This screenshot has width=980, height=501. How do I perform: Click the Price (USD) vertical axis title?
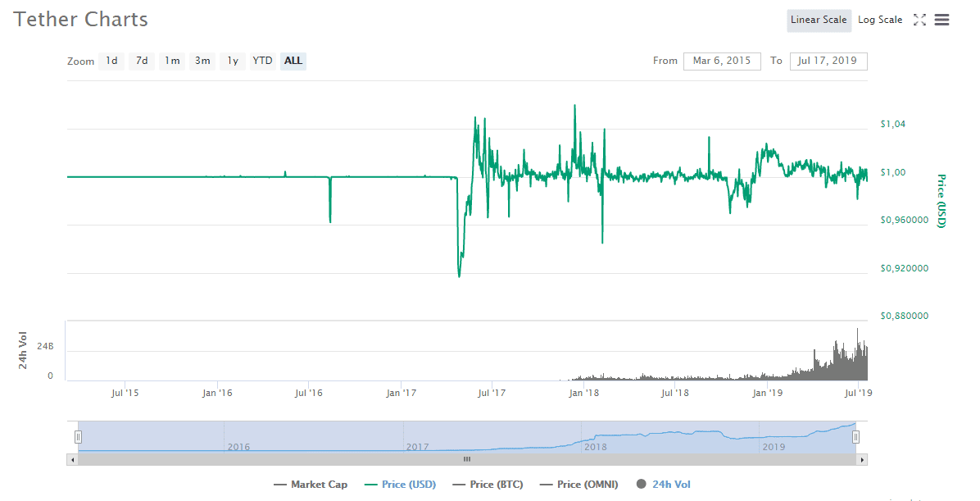click(941, 201)
